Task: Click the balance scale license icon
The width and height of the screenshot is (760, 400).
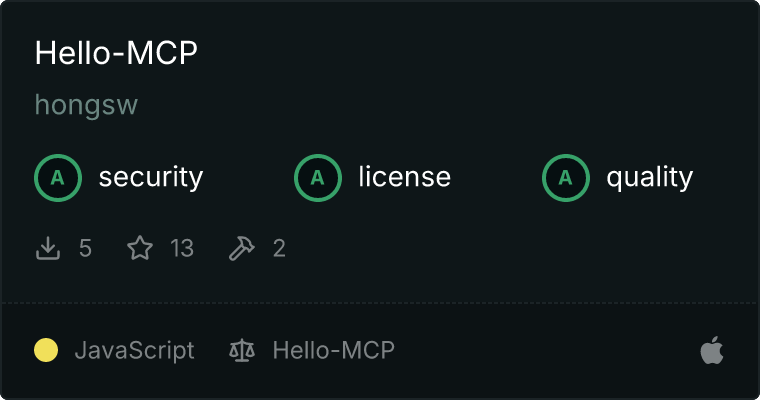Action: (242, 351)
